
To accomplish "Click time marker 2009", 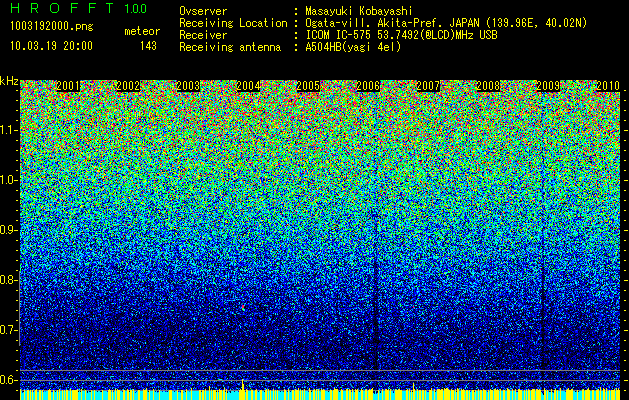I will tap(548, 86).
